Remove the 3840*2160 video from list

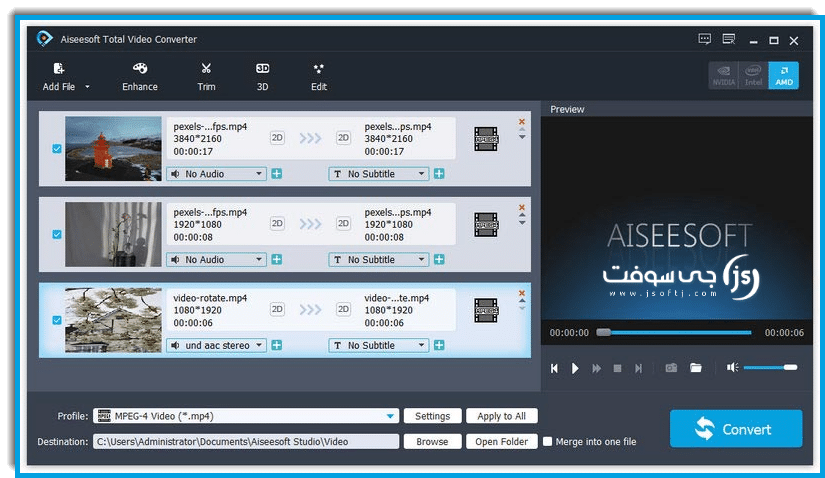coord(522,122)
